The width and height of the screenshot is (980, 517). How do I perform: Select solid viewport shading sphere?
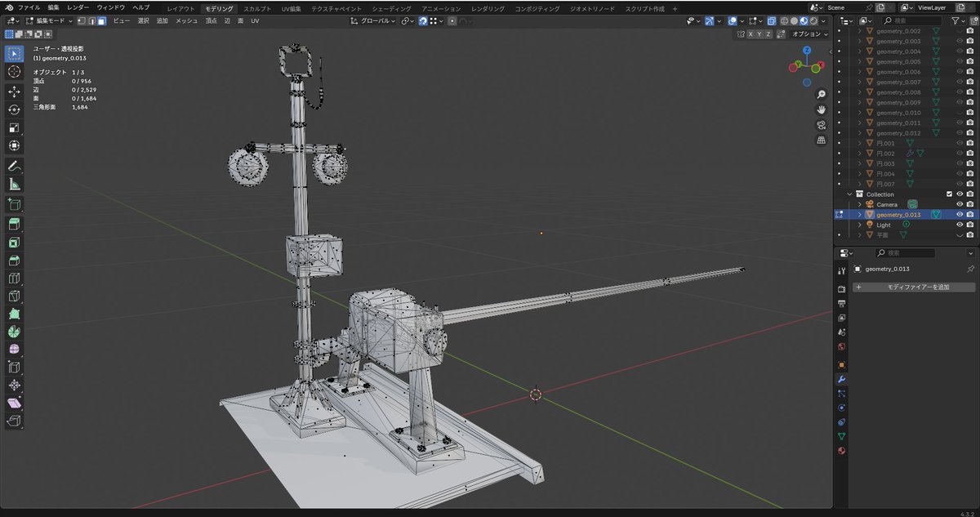pos(795,20)
